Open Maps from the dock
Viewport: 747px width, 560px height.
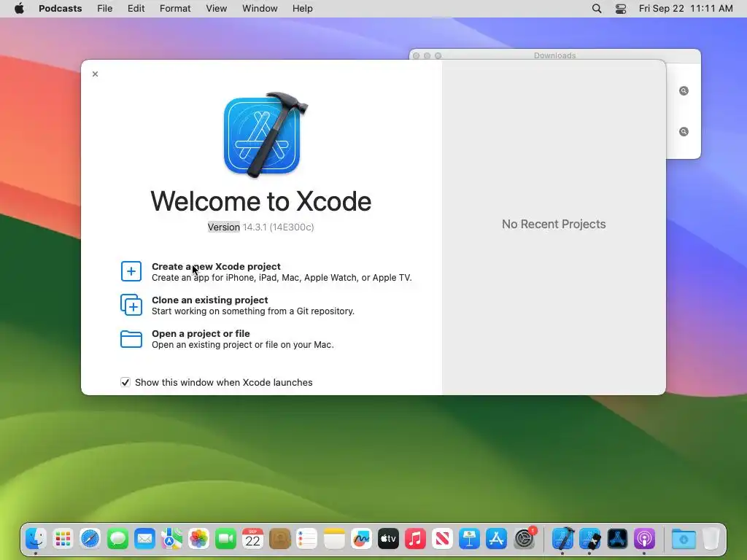click(x=171, y=539)
